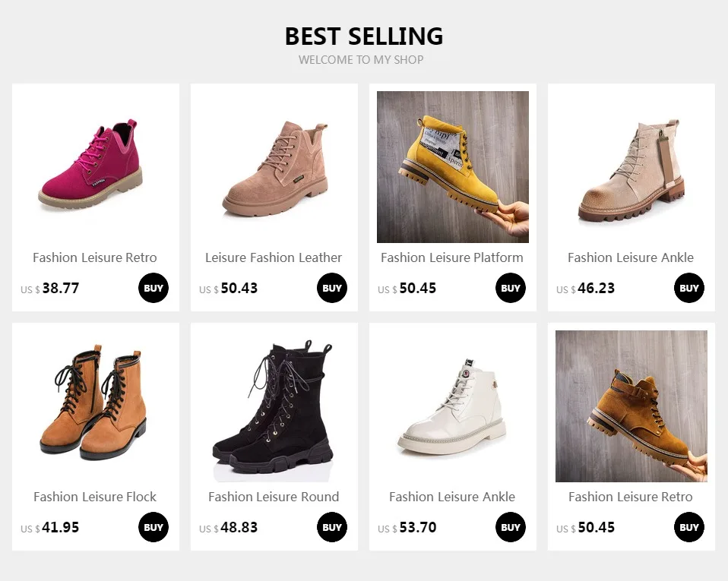Select the brown lace-up boots pair image
The image size is (728, 581).
pos(96,406)
